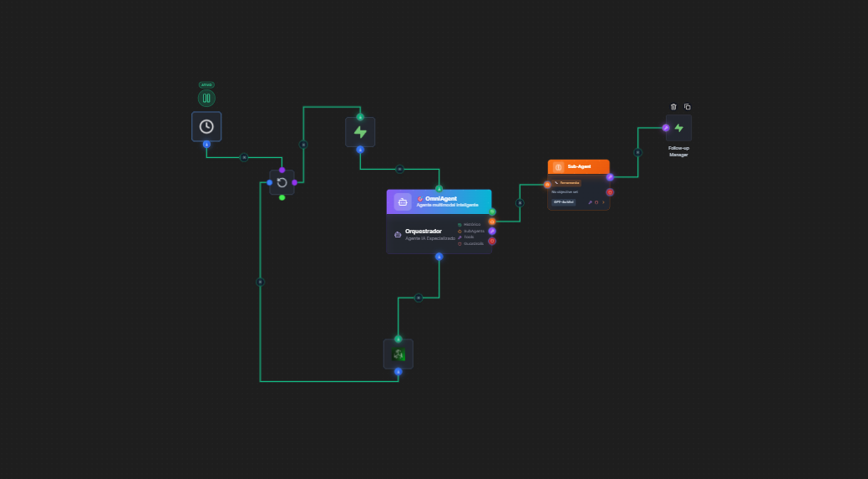Click the purple Tools port on OmniAgent
This screenshot has height=479, width=868.
pos(492,231)
